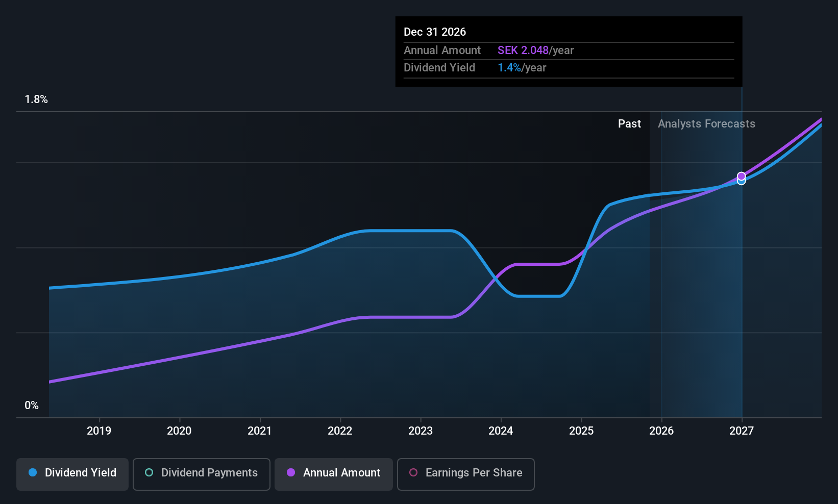Toggle the Dividend Yield legend series

(x=72, y=473)
